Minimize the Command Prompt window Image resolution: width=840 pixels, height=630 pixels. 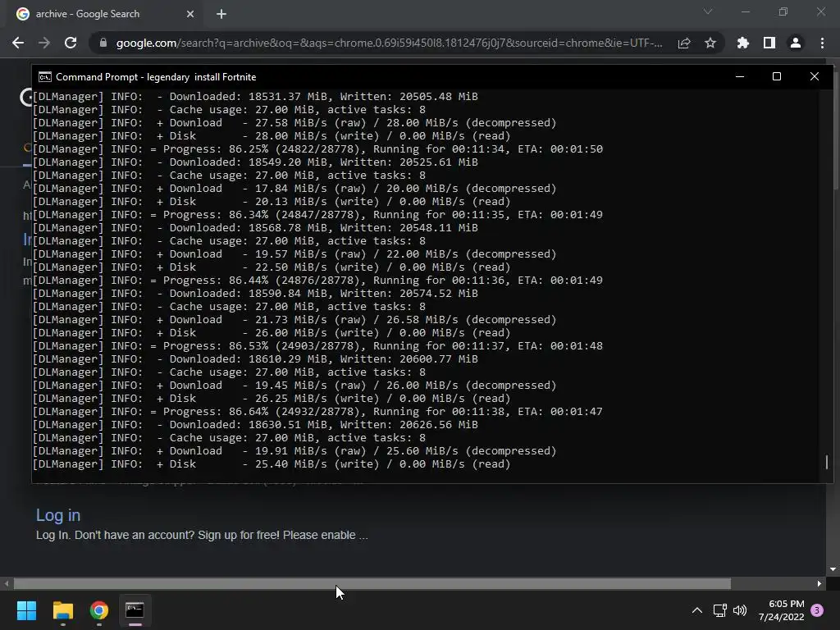[x=740, y=76]
